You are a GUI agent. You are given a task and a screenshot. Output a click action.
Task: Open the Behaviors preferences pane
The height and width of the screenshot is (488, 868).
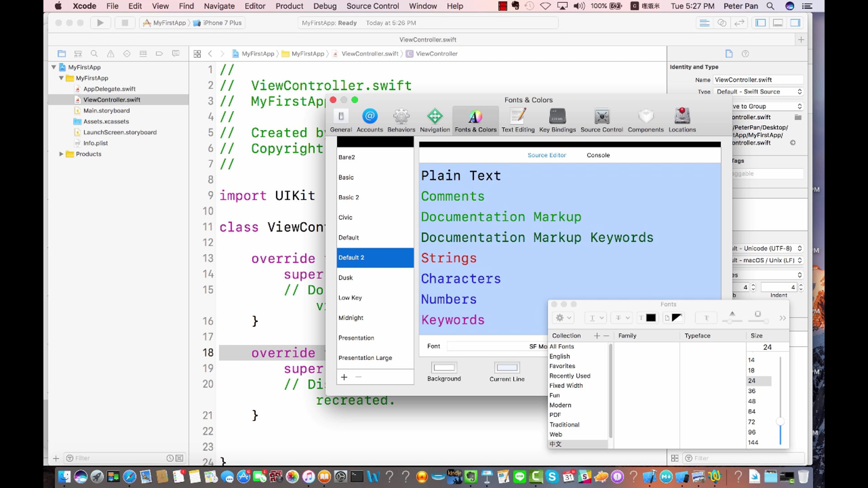pos(401,120)
